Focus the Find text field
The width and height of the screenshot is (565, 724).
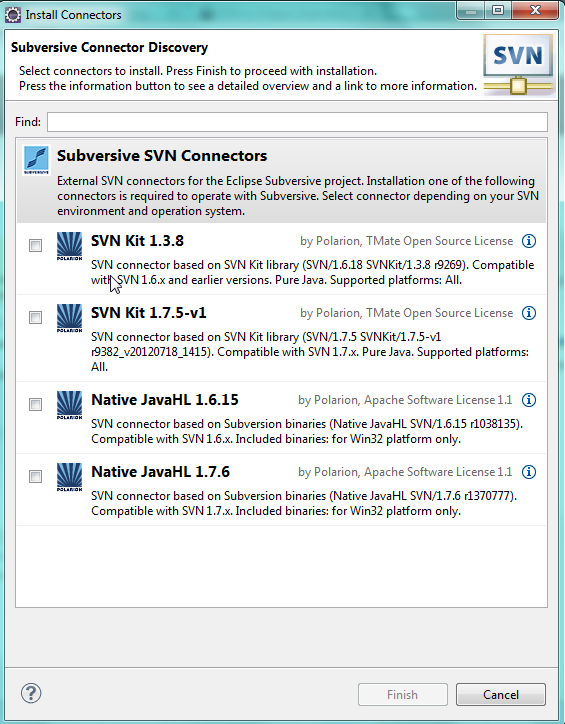click(x=297, y=122)
